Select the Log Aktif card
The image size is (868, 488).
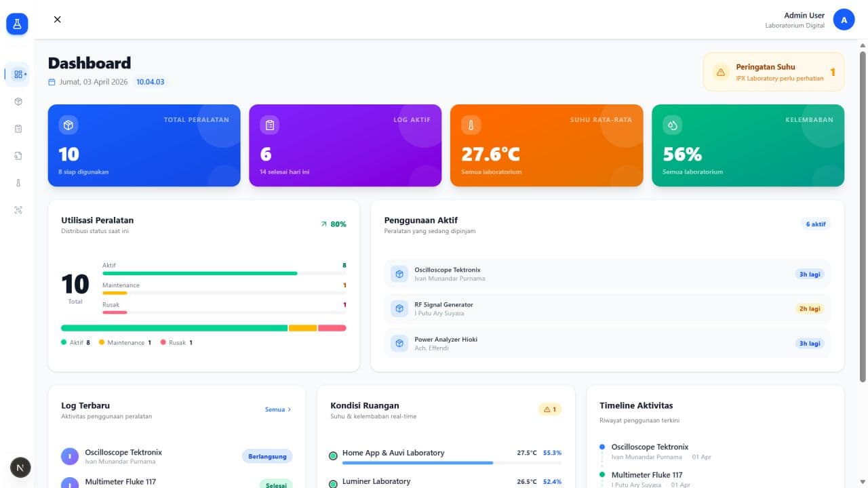pyautogui.click(x=345, y=145)
